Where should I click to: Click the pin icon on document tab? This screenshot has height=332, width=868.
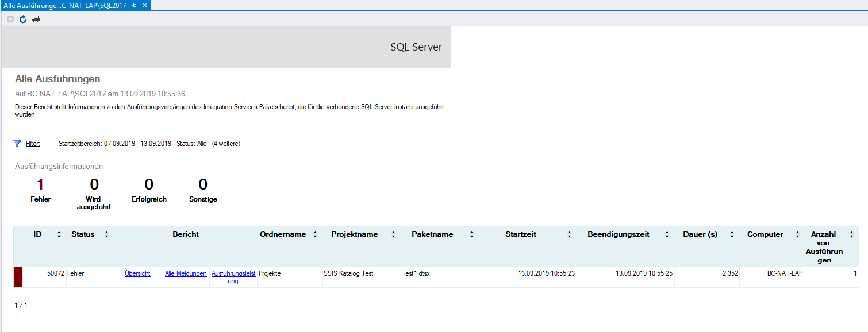click(134, 5)
